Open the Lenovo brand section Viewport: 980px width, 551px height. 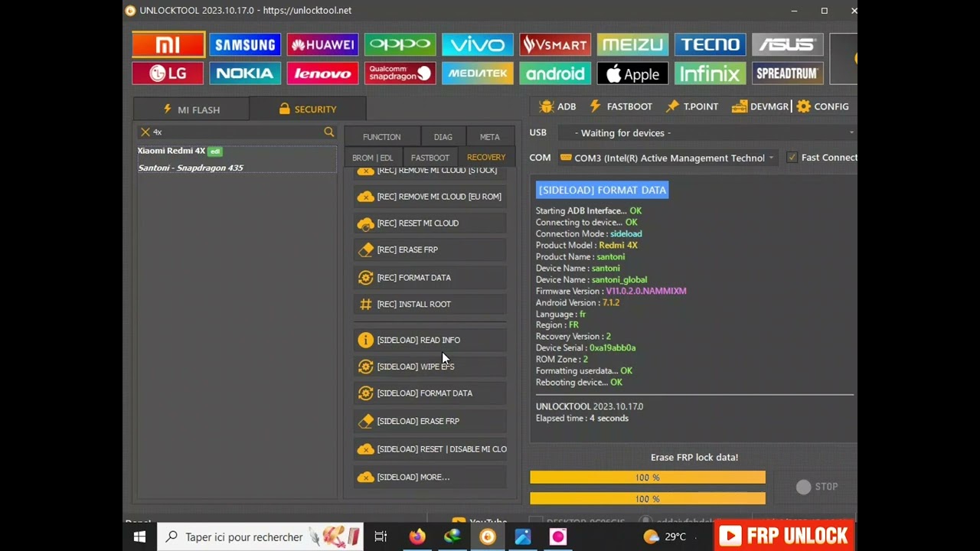tap(322, 73)
